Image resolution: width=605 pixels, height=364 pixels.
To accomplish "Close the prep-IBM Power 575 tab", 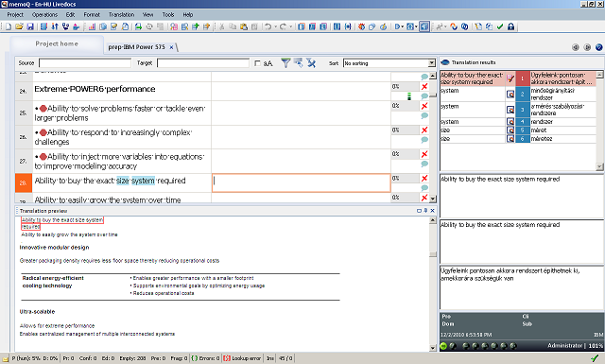I will pyautogui.click(x=172, y=47).
